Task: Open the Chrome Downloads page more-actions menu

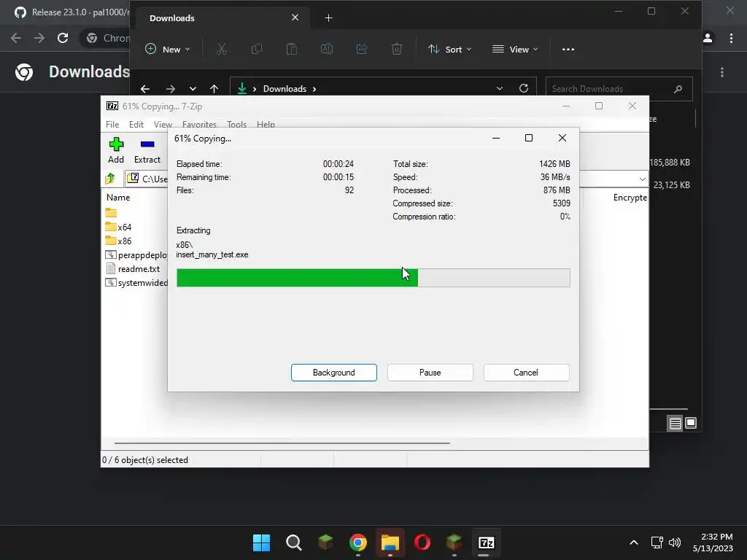Action: pyautogui.click(x=722, y=72)
